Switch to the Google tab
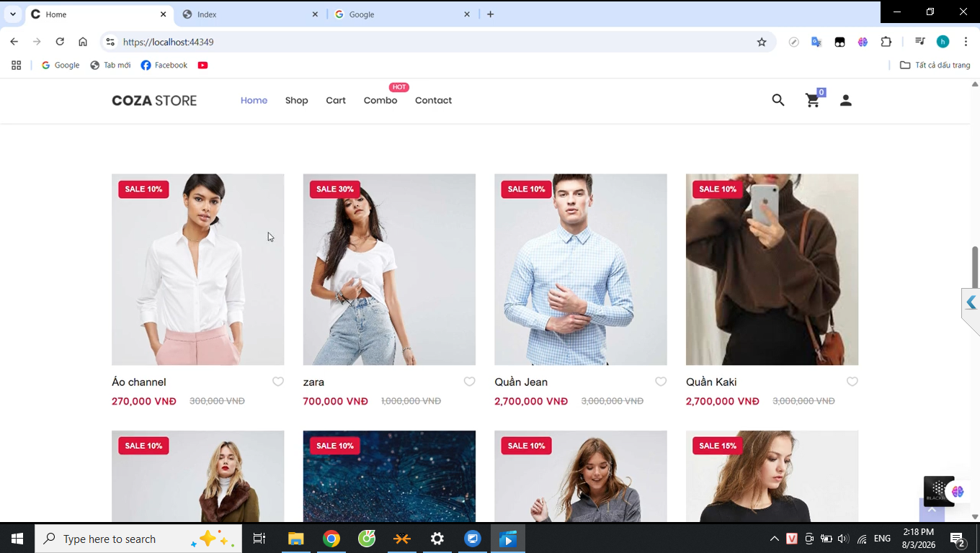 pyautogui.click(x=402, y=14)
